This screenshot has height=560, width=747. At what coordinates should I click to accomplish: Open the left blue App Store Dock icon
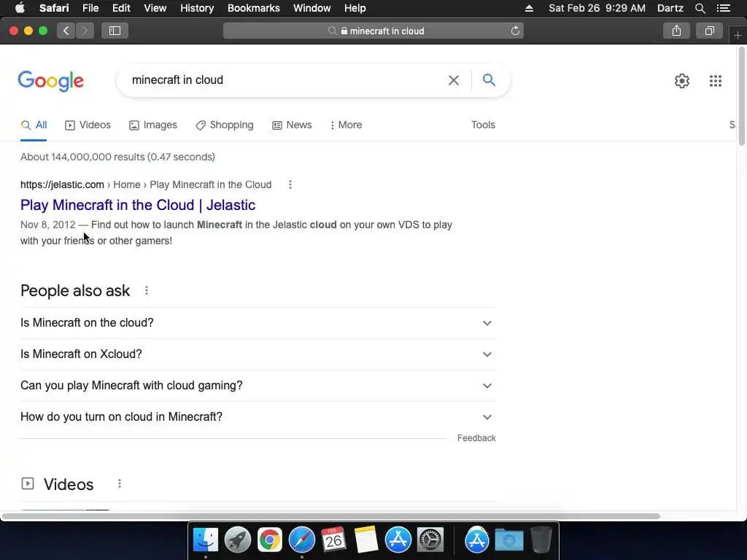tap(398, 540)
